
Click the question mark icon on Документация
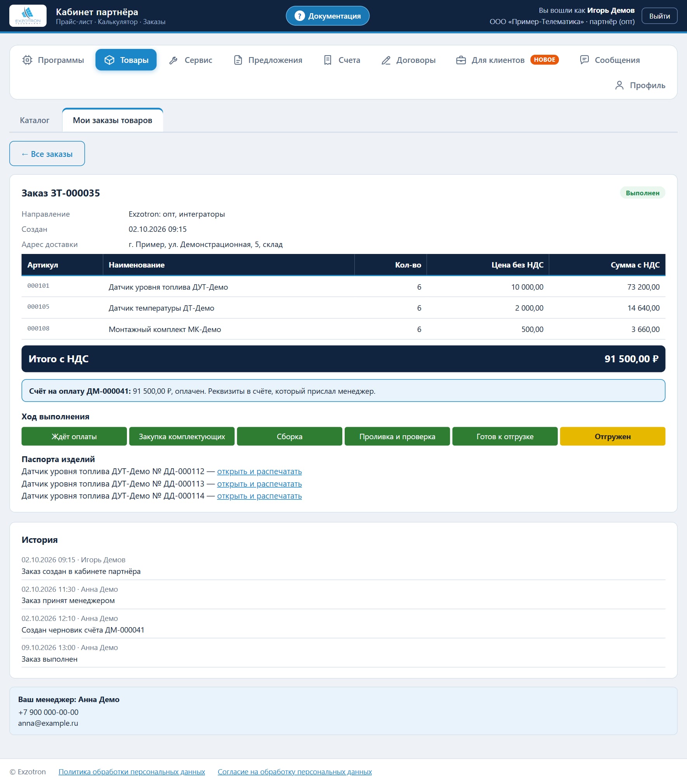coord(299,16)
